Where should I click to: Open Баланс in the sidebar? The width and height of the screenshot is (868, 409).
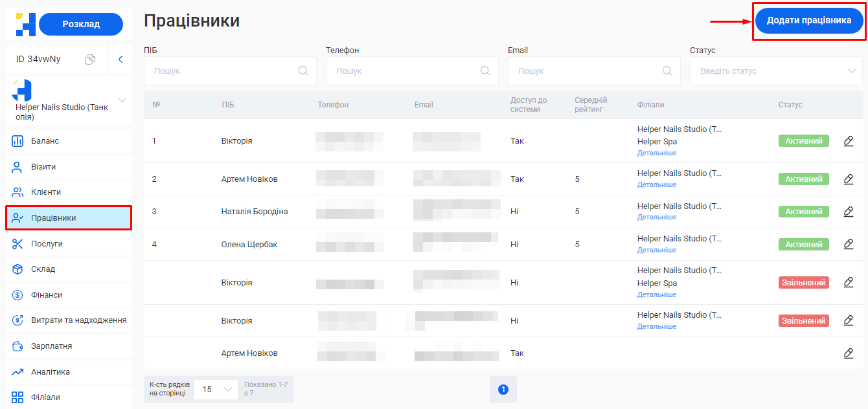69,141
